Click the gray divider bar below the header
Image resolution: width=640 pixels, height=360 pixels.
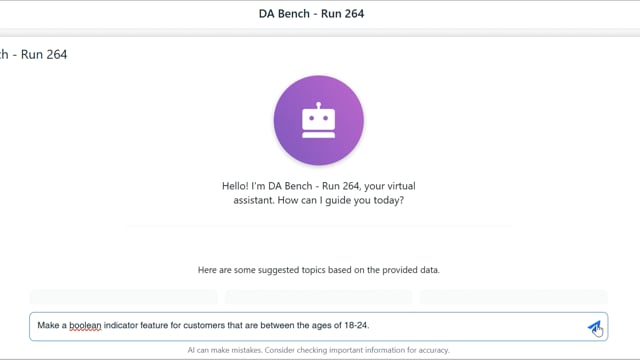[x=320, y=33]
